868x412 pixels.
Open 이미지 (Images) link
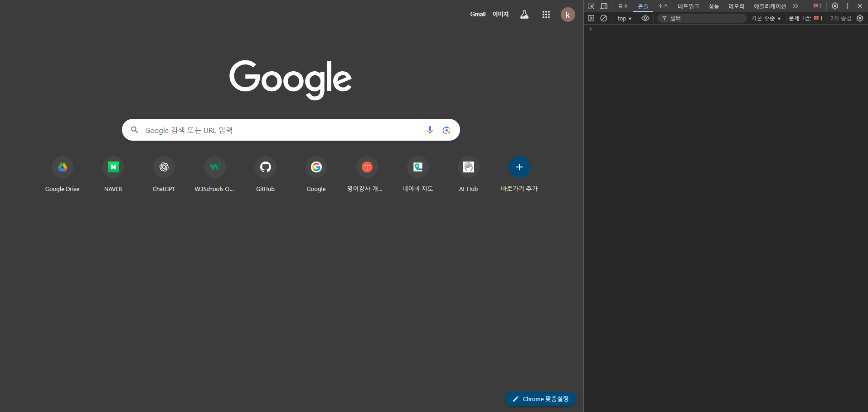click(500, 15)
